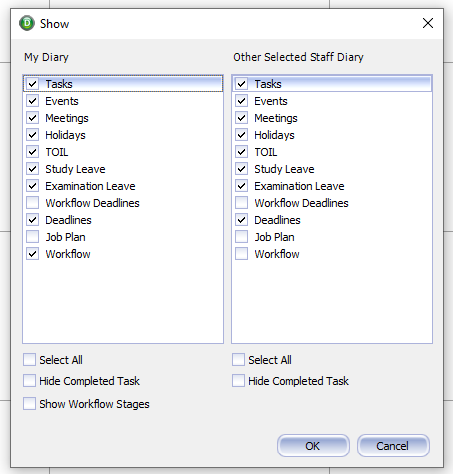
Task: Enable Show Workflow Stages option
Action: tap(29, 403)
